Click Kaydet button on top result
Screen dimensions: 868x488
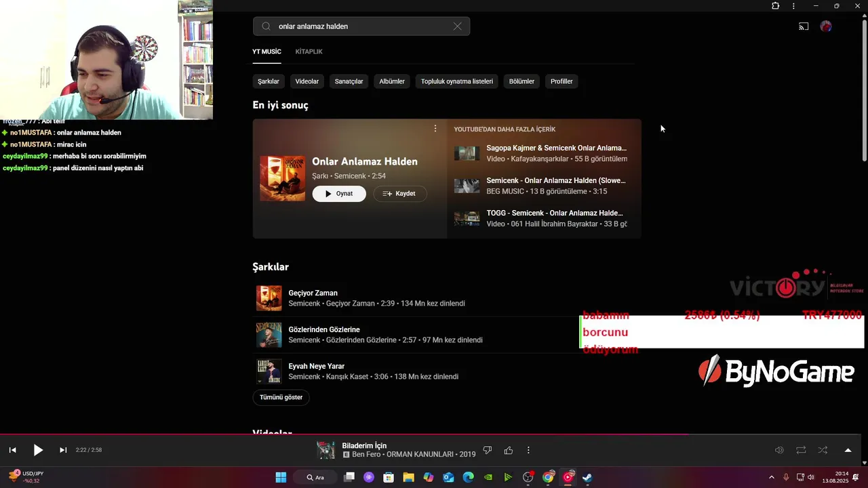(400, 194)
